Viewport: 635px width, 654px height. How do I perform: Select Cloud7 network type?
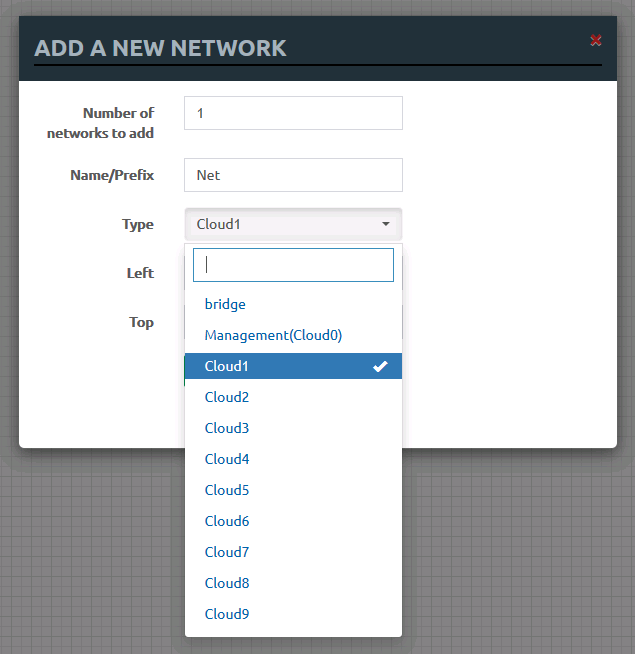point(293,552)
